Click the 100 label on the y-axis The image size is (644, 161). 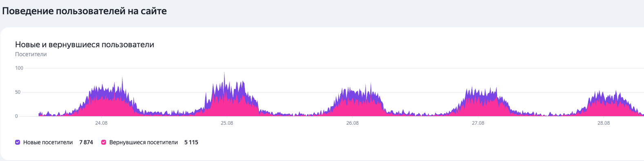19,68
